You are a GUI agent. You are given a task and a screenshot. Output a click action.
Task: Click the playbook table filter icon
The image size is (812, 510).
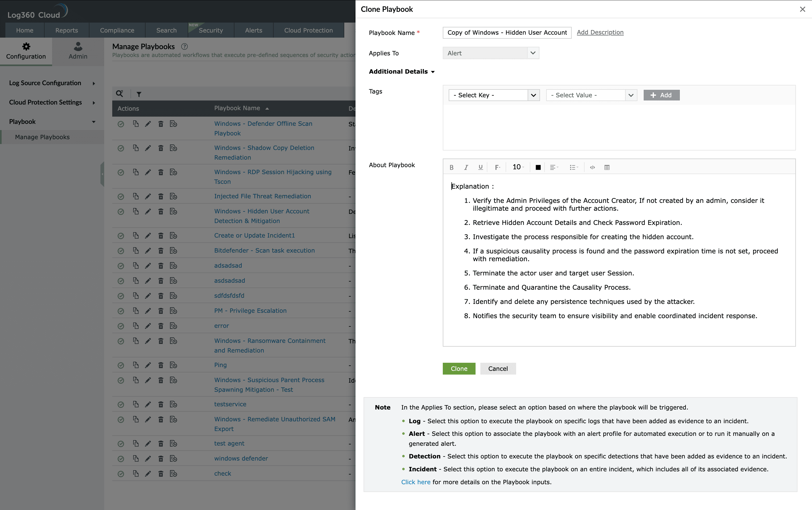(x=139, y=94)
